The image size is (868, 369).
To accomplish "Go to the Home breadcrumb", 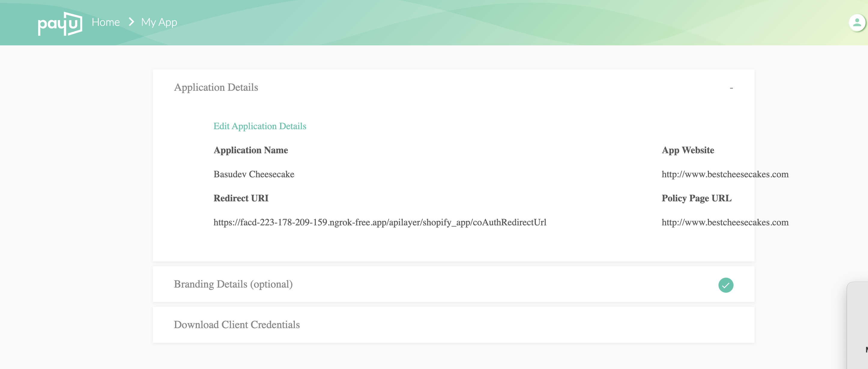I will 106,22.
